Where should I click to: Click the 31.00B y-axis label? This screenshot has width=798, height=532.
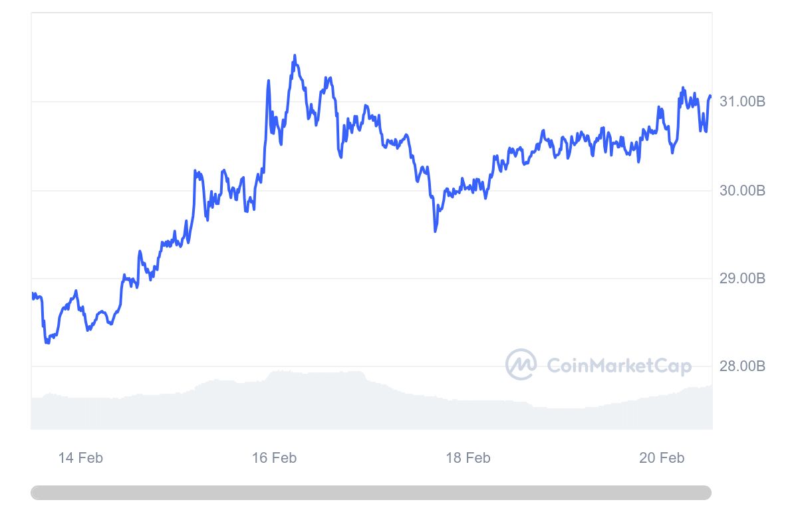coord(742,102)
